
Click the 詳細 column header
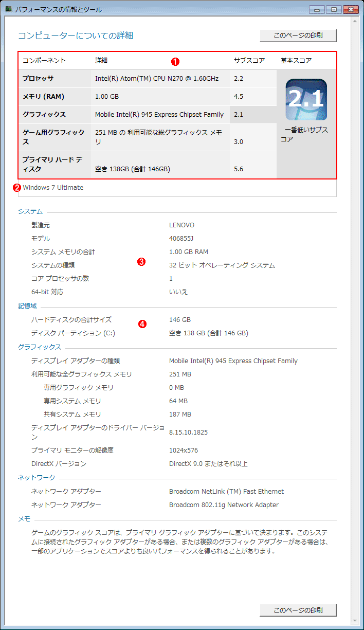coord(101,61)
